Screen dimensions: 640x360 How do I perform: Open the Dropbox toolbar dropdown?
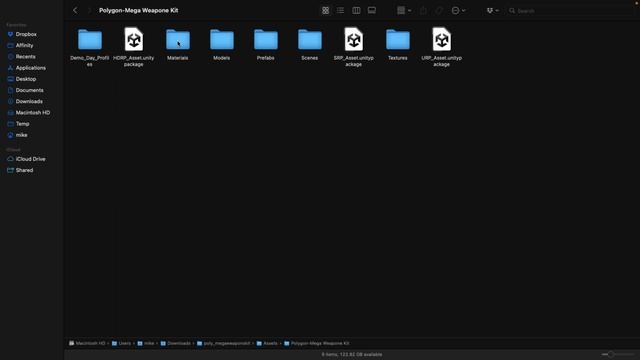(492, 11)
